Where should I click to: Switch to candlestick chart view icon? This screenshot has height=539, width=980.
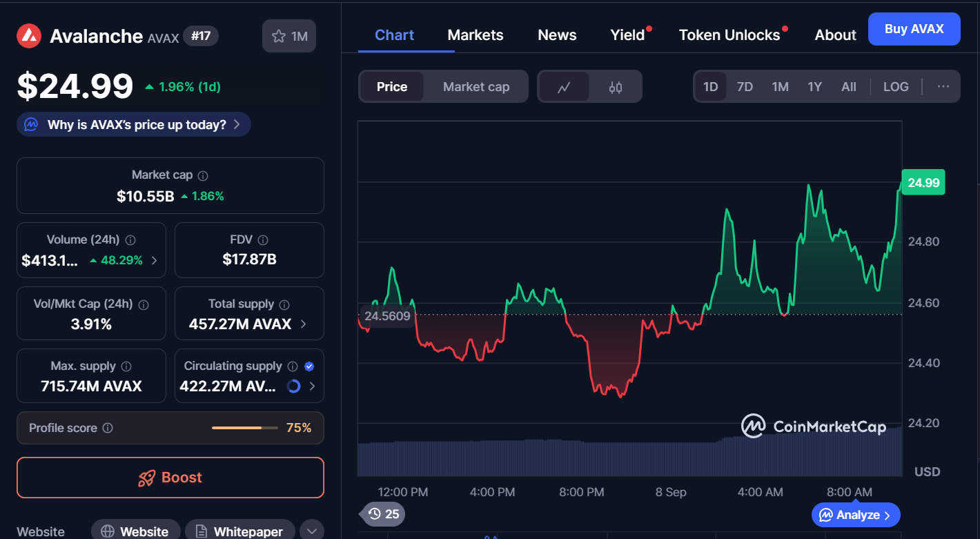(616, 87)
